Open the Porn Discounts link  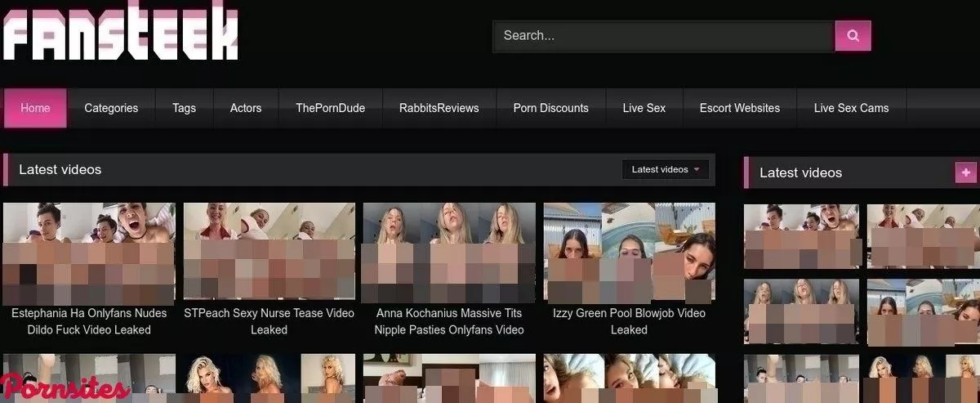[550, 108]
